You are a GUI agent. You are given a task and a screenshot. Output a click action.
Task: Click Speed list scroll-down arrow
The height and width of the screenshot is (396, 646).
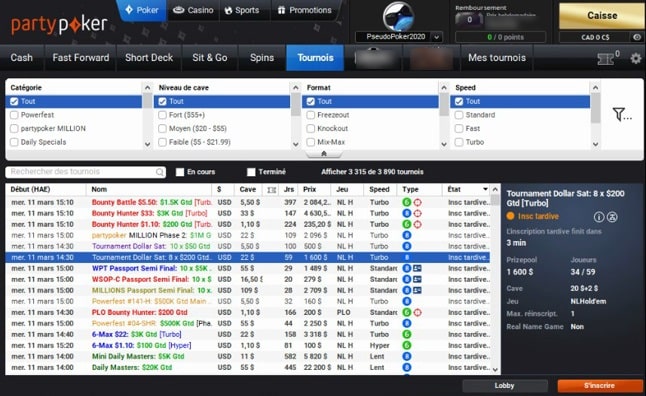pos(595,144)
